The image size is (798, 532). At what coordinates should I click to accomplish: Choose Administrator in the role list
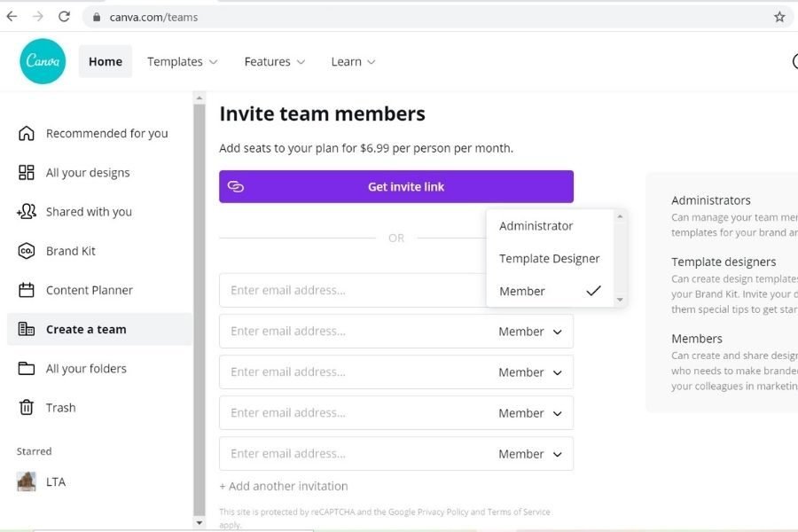pyautogui.click(x=536, y=226)
